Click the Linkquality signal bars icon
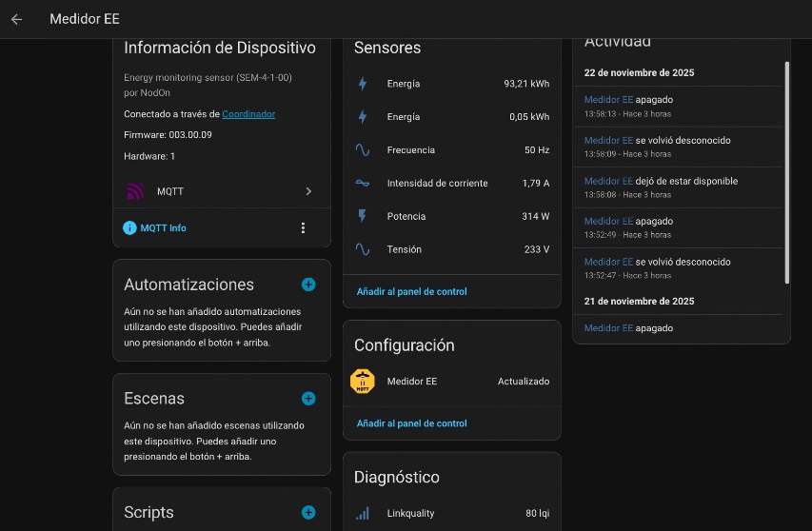The image size is (812, 531). point(363,514)
